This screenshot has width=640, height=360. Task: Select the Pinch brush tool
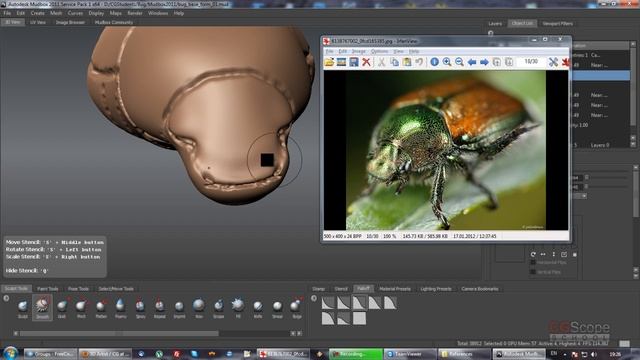81,308
